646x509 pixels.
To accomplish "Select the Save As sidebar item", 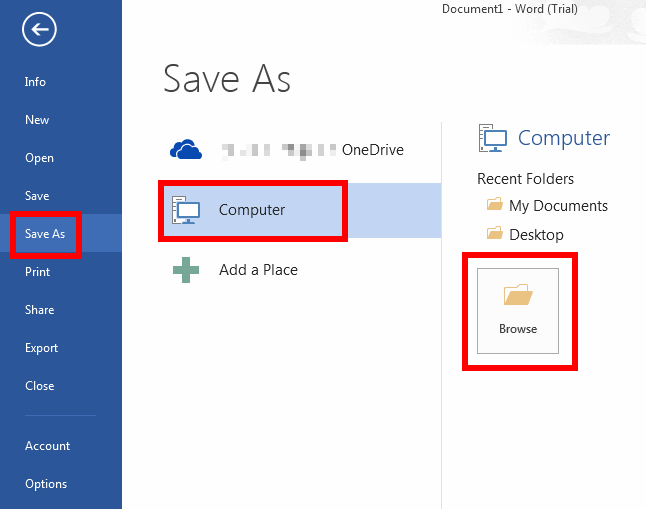I will click(45, 234).
